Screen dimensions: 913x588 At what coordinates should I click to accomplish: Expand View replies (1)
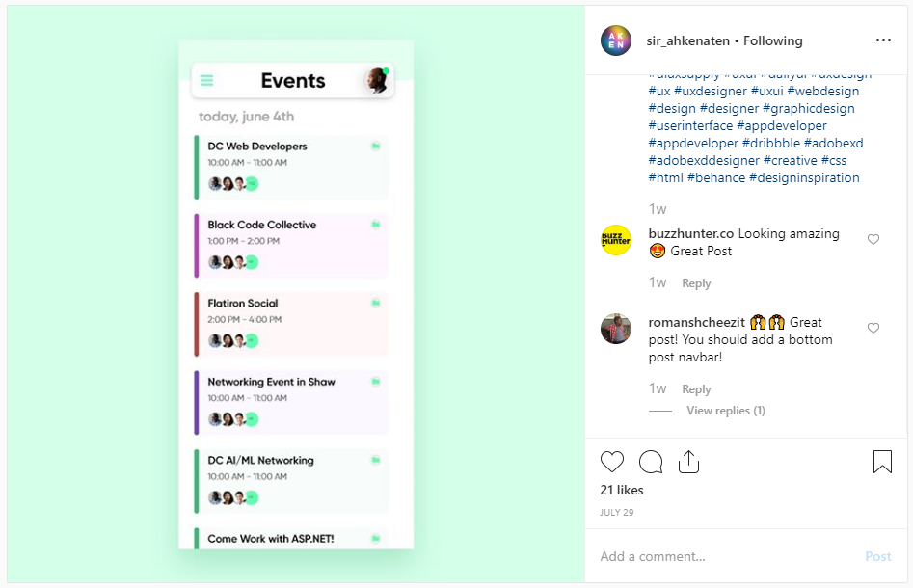click(726, 411)
